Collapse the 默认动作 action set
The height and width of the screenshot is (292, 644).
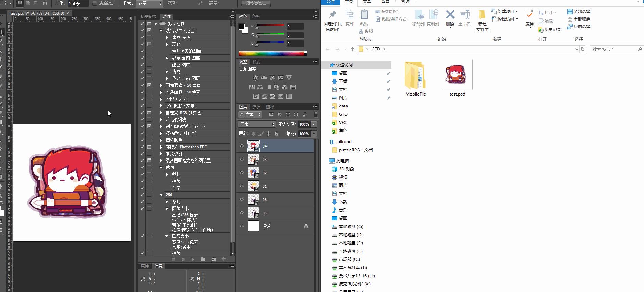pyautogui.click(x=156, y=24)
